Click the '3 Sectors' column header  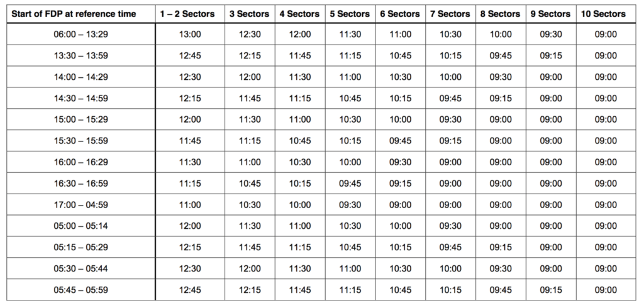pyautogui.click(x=249, y=14)
